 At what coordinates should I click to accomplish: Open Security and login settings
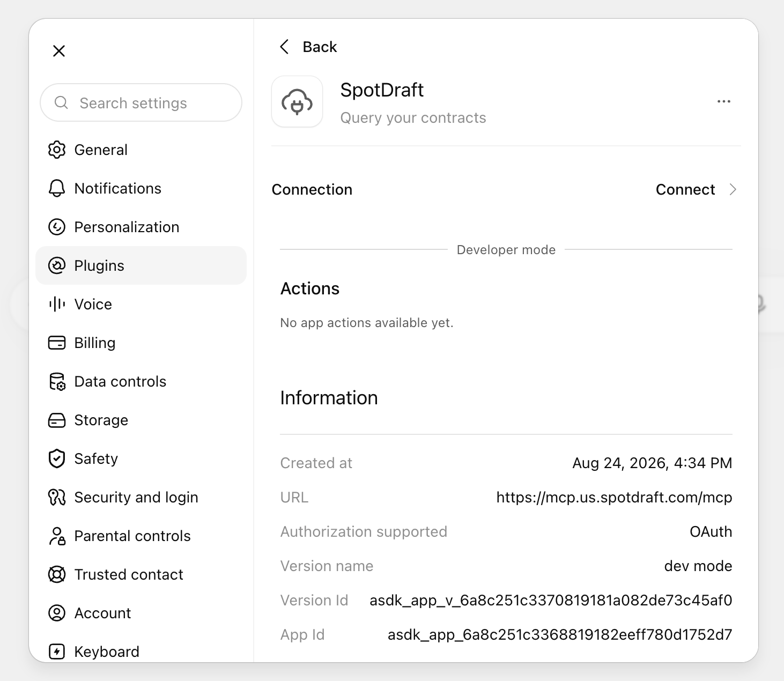coord(141,497)
